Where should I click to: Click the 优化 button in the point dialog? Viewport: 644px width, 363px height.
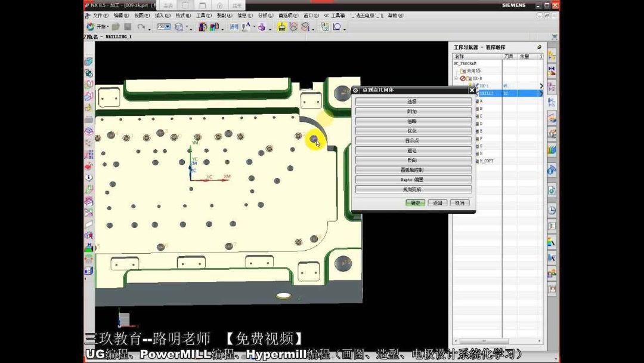411,130
